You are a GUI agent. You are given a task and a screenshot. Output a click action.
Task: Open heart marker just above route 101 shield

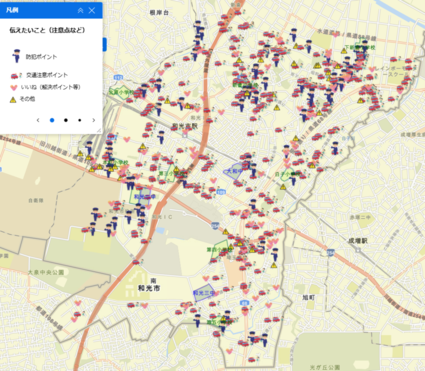[x=214, y=181]
